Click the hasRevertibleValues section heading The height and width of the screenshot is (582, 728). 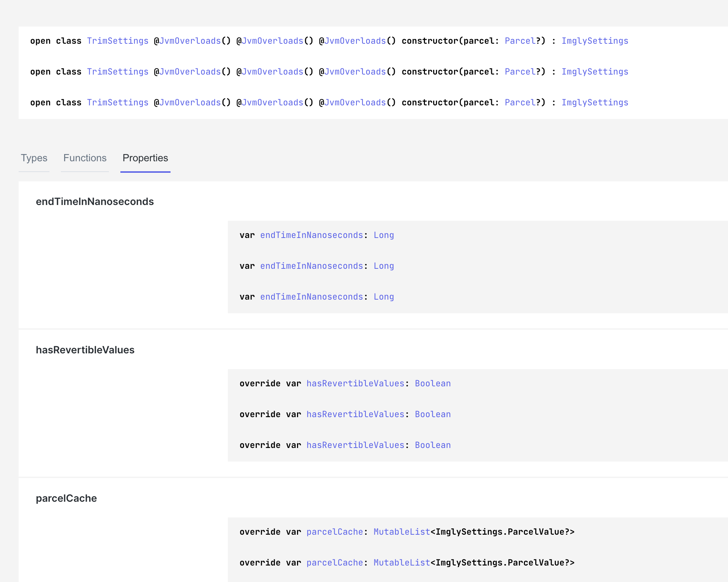pos(85,350)
